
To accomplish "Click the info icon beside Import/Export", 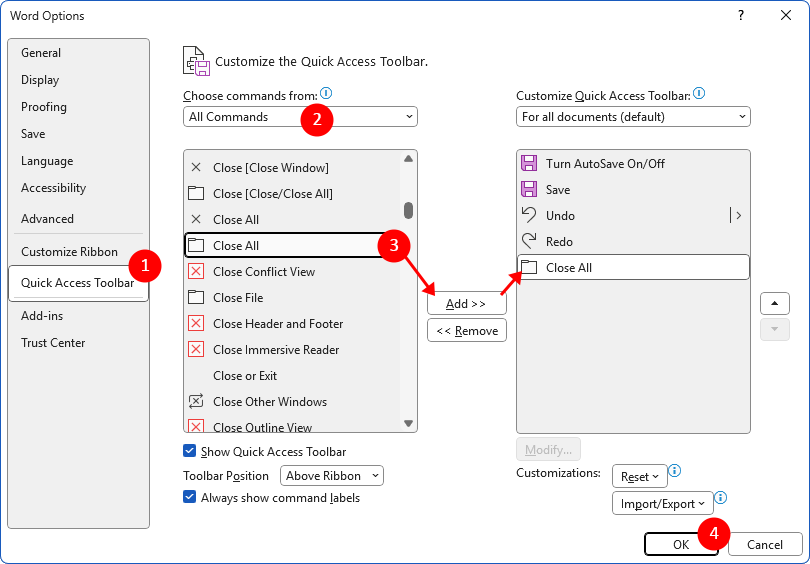I will (x=720, y=497).
